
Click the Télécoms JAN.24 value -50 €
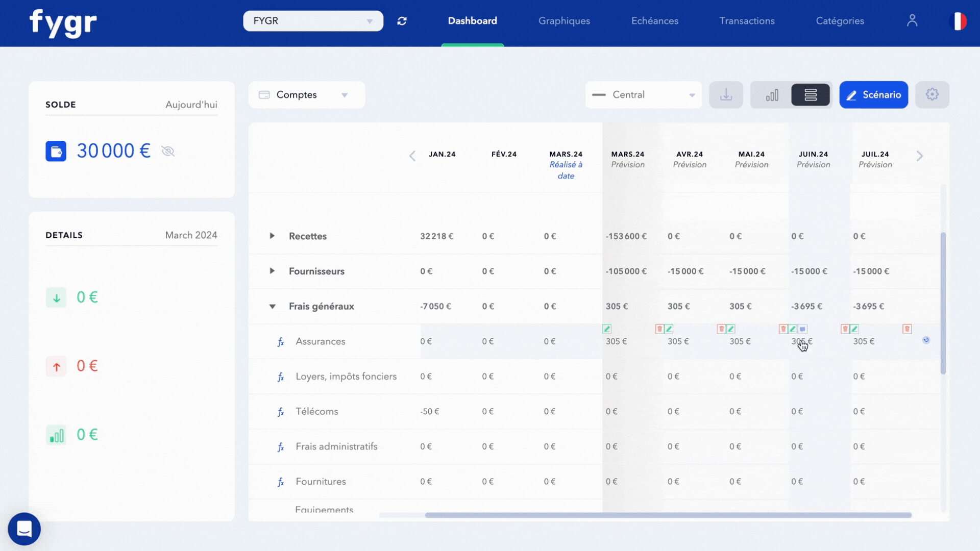click(x=430, y=412)
